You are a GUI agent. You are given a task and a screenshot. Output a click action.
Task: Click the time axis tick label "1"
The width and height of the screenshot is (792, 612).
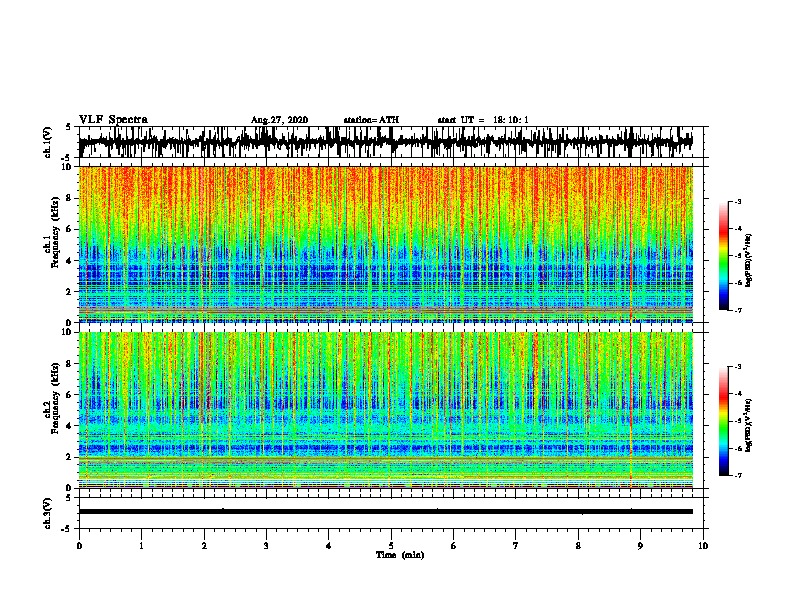(141, 546)
